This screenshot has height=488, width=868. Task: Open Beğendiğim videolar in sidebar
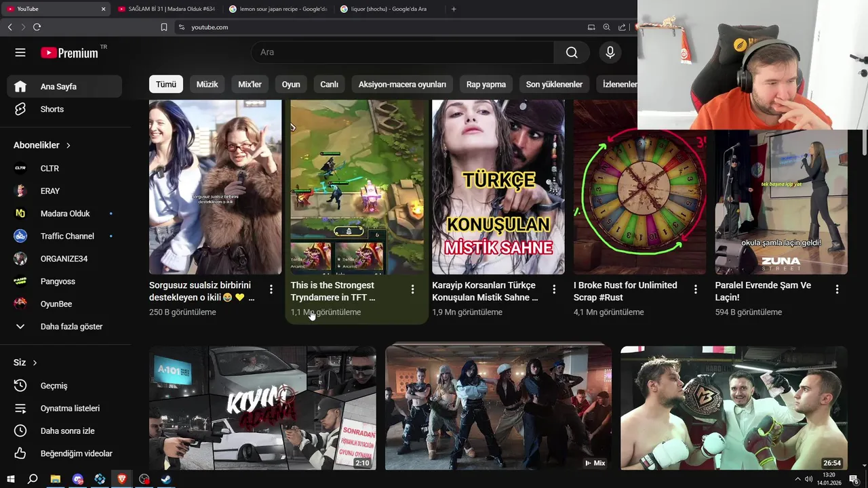(x=64, y=453)
